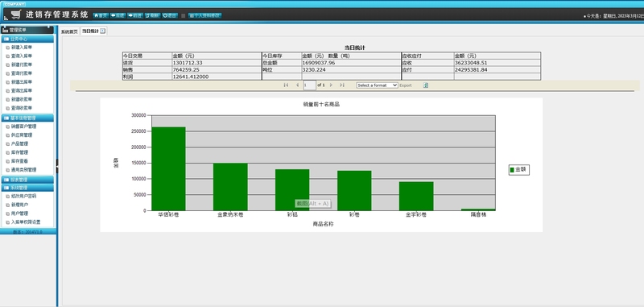Viewport: 644px width, 307px height.
Task: Expand the 报表管理 menu section
Action: (x=27, y=180)
